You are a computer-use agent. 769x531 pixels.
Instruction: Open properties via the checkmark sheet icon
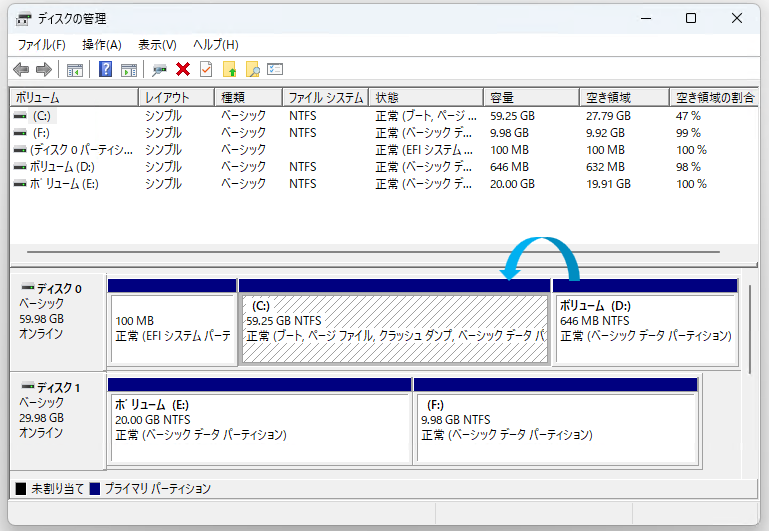[206, 69]
